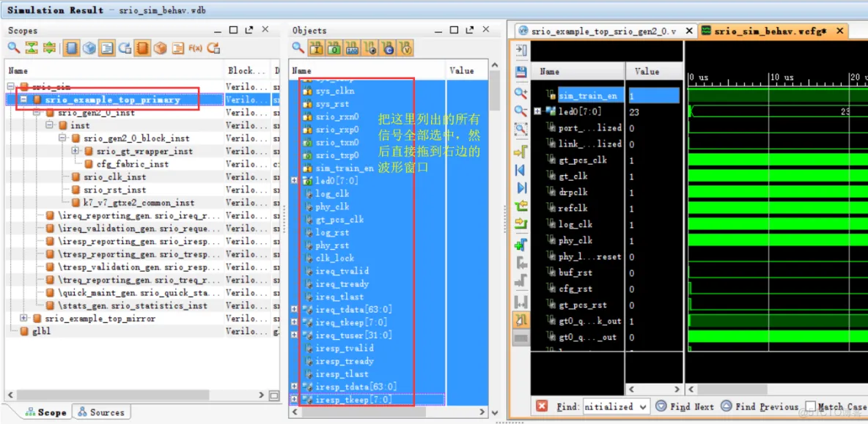868x424 pixels.
Task: Select refclk signal in waveform
Action: pos(573,209)
